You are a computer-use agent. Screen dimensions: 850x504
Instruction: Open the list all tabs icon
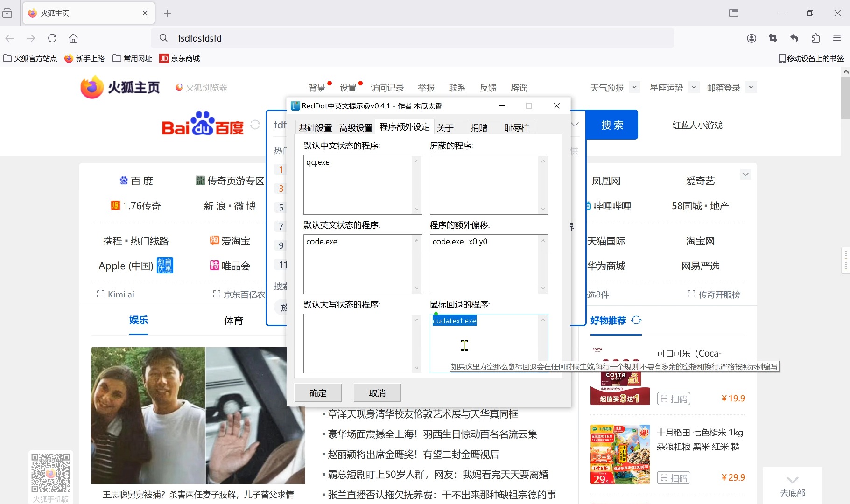point(7,13)
